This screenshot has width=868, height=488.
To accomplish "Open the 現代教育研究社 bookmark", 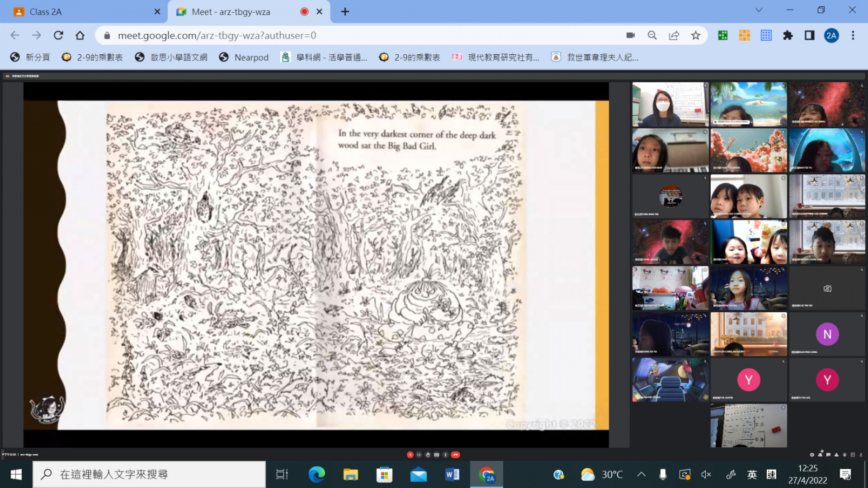I will 496,57.
